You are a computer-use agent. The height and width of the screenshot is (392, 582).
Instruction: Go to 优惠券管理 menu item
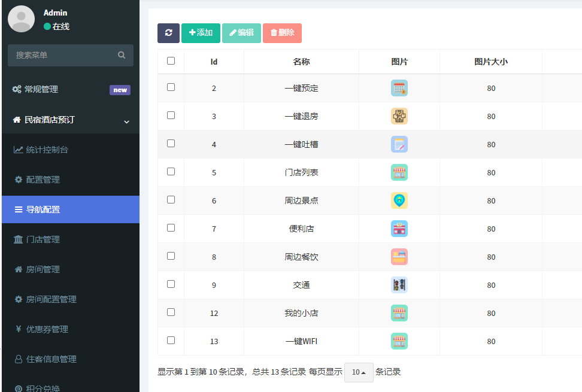tap(47, 329)
